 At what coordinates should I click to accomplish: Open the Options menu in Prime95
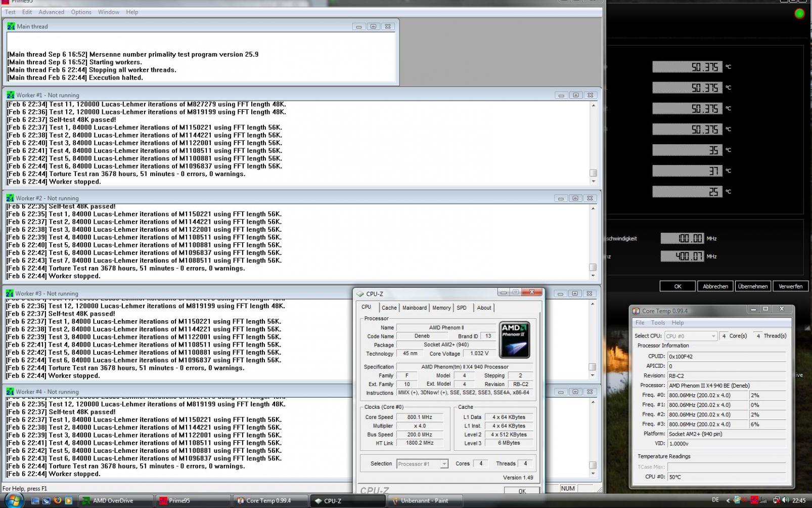pos(81,12)
